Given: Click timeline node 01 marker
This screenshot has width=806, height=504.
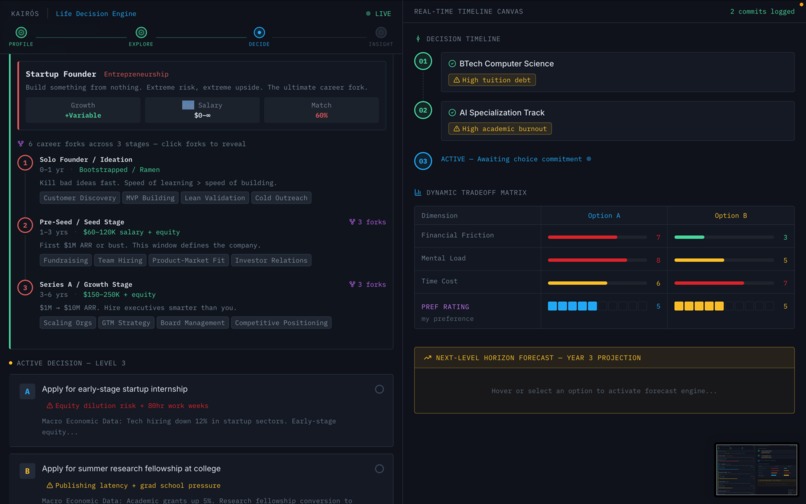Looking at the screenshot, I should (423, 61).
